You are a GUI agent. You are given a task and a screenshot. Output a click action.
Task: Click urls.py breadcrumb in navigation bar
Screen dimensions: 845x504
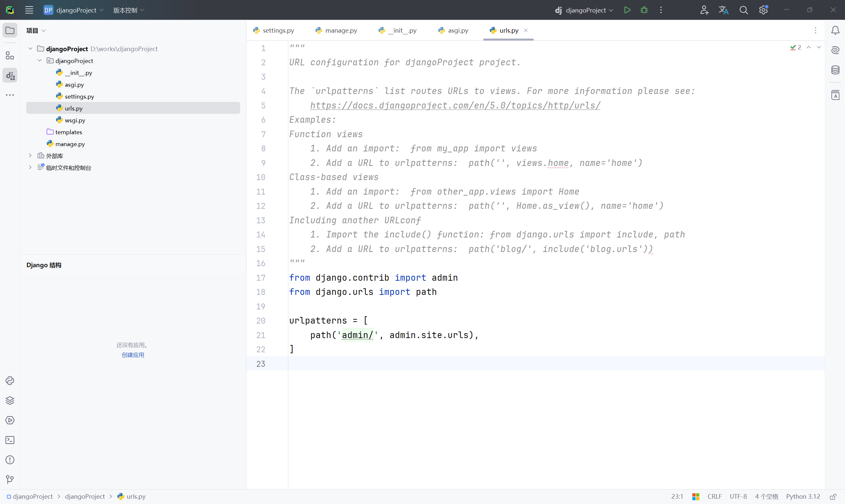(131, 497)
